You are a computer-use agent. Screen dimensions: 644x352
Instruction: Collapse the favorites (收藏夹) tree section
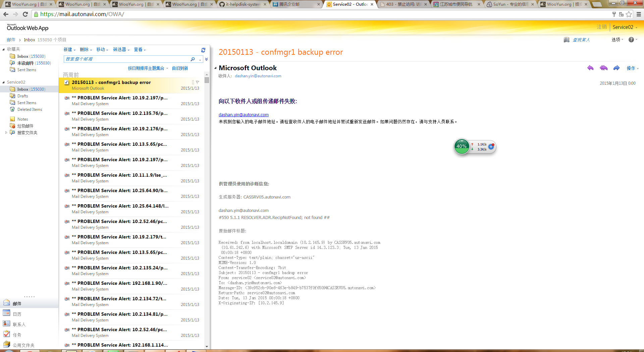point(4,49)
